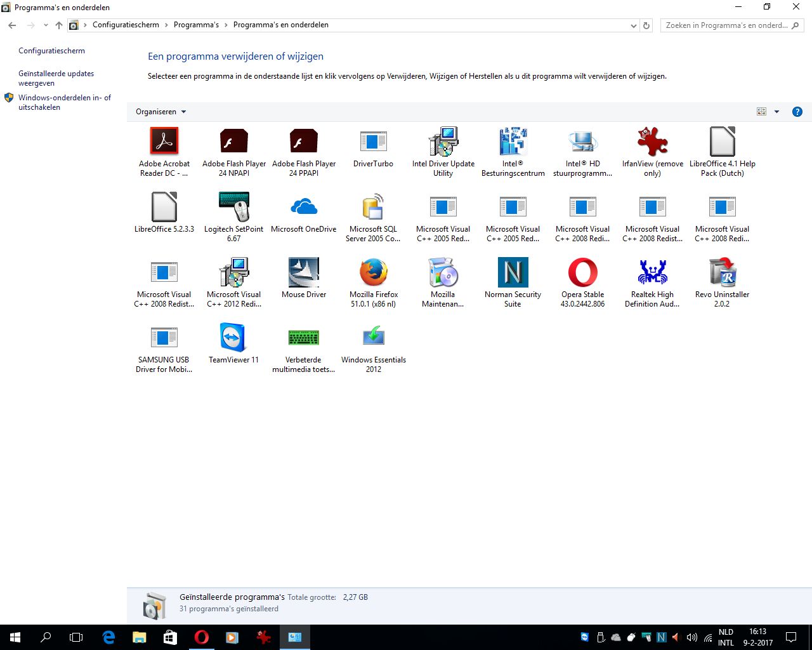Select Realtek High Definition Audio entry

tap(653, 283)
